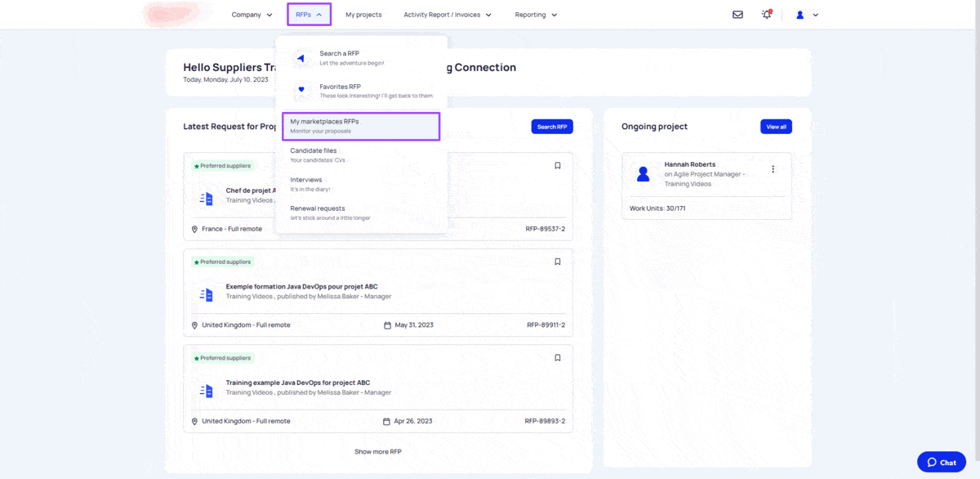
Task: Expand the Company dropdown menu
Action: [x=252, y=15]
